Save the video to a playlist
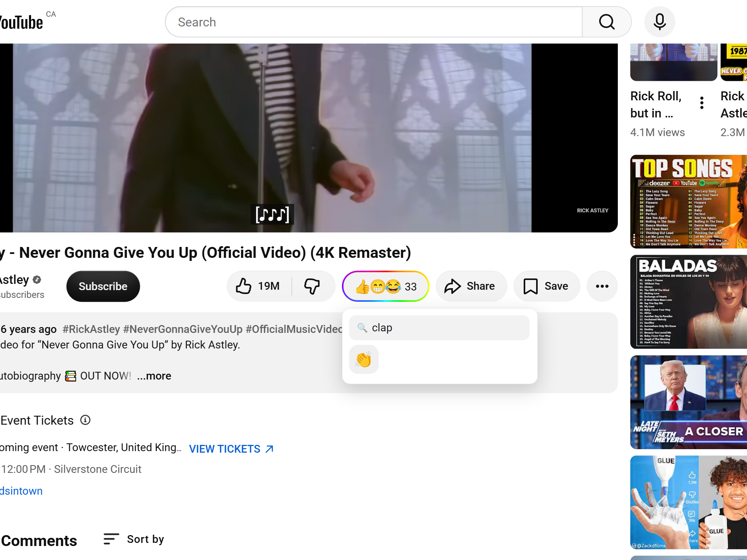The width and height of the screenshot is (747, 560). (547, 286)
